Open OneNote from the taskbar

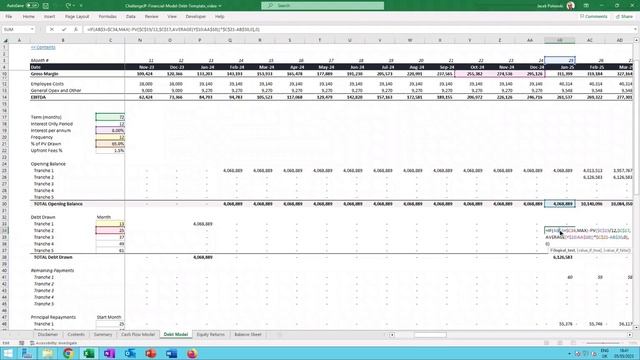(x=109, y=353)
